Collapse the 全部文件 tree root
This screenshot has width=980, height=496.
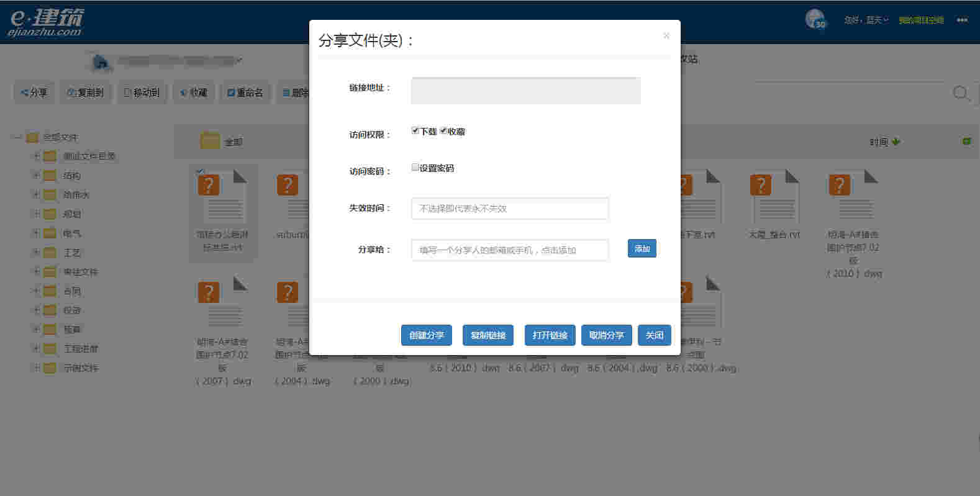pyautogui.click(x=18, y=137)
